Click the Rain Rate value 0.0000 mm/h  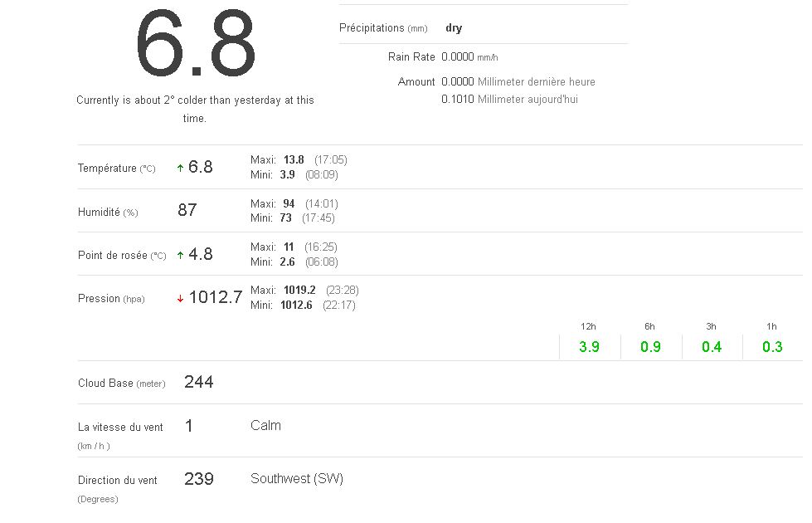coord(469,57)
